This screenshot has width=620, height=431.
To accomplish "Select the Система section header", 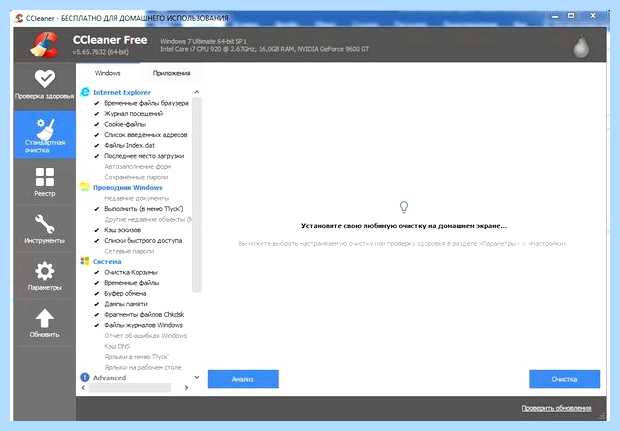I will coord(107,262).
